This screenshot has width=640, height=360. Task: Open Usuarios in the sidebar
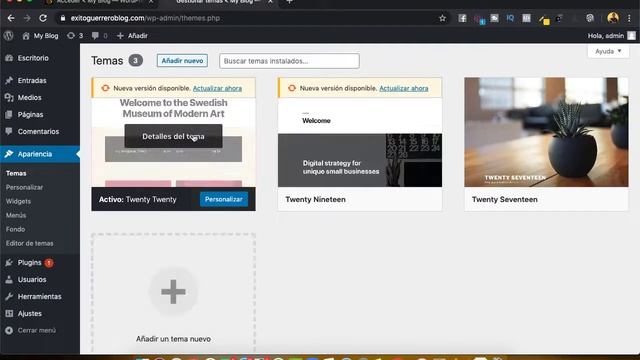(x=32, y=280)
